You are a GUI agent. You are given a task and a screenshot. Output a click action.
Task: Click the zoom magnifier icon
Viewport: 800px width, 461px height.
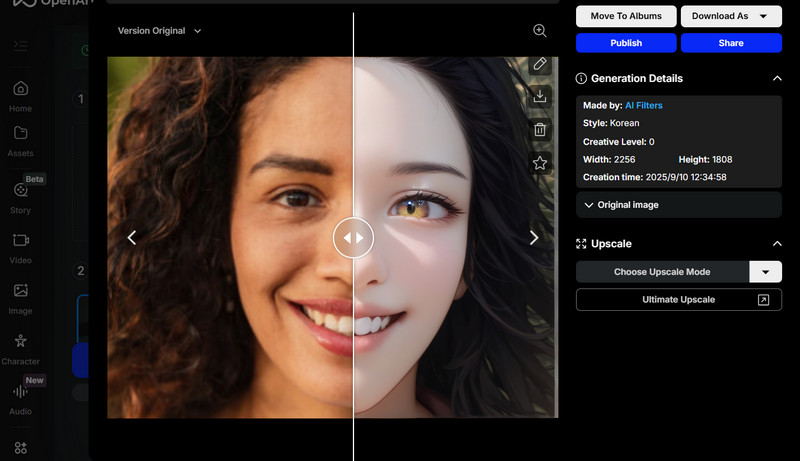(540, 31)
